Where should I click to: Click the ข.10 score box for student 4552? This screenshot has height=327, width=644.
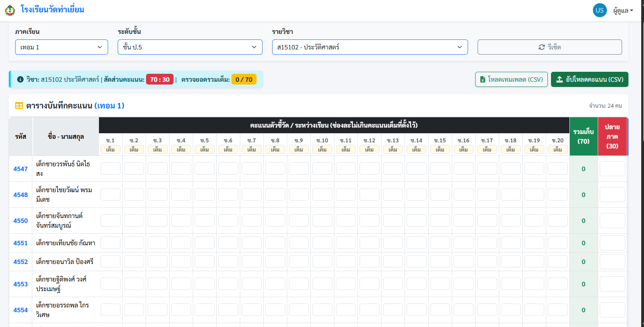[x=322, y=262]
